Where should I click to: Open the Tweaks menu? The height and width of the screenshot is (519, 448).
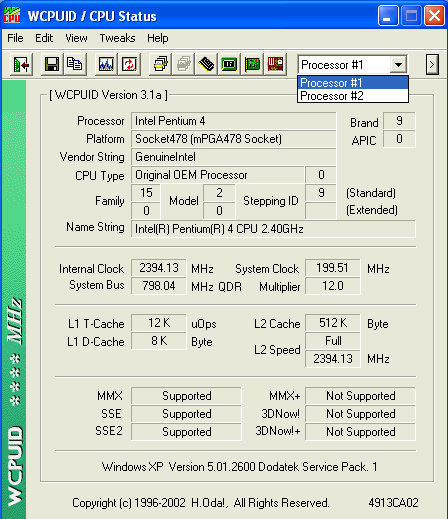117,38
